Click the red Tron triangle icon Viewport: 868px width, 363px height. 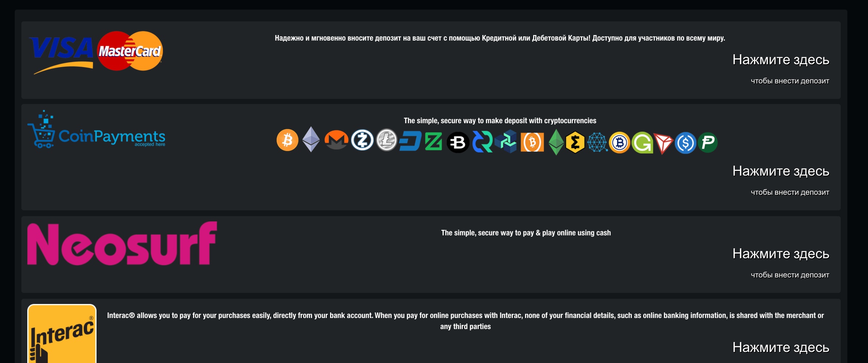click(x=663, y=144)
